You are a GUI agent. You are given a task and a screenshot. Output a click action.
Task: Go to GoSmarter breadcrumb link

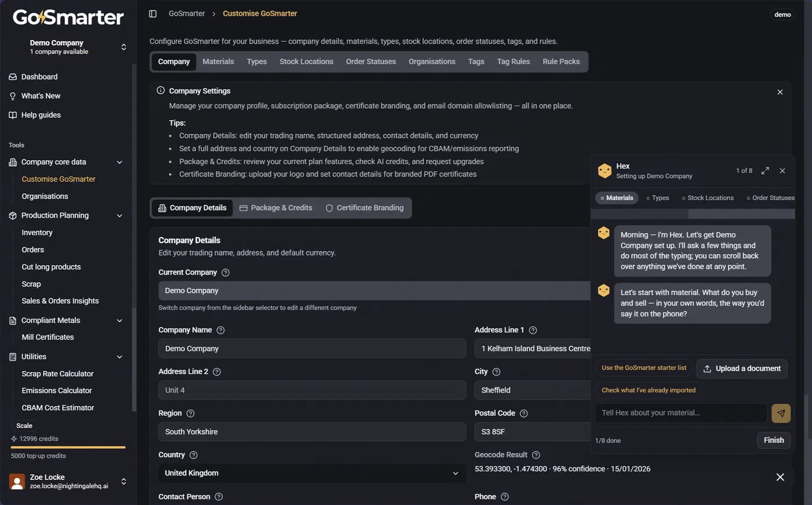point(187,13)
